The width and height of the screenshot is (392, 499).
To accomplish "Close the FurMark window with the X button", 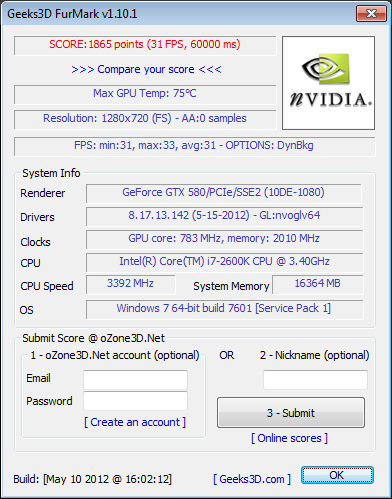I will 371,14.
